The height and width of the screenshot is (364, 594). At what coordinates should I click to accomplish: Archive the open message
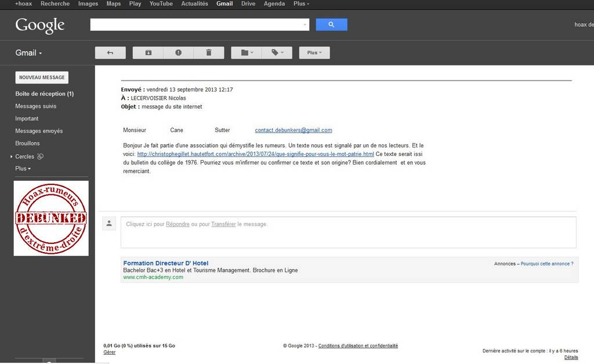148,53
